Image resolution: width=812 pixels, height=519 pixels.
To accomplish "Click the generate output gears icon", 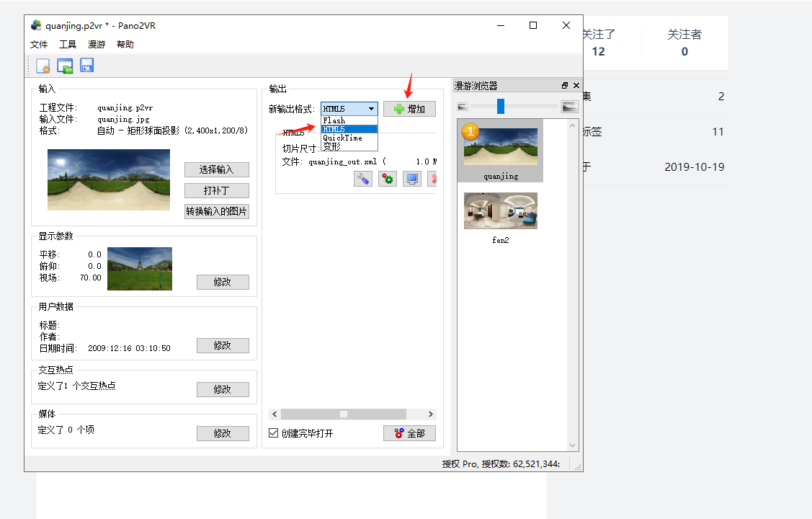I will tap(388, 179).
